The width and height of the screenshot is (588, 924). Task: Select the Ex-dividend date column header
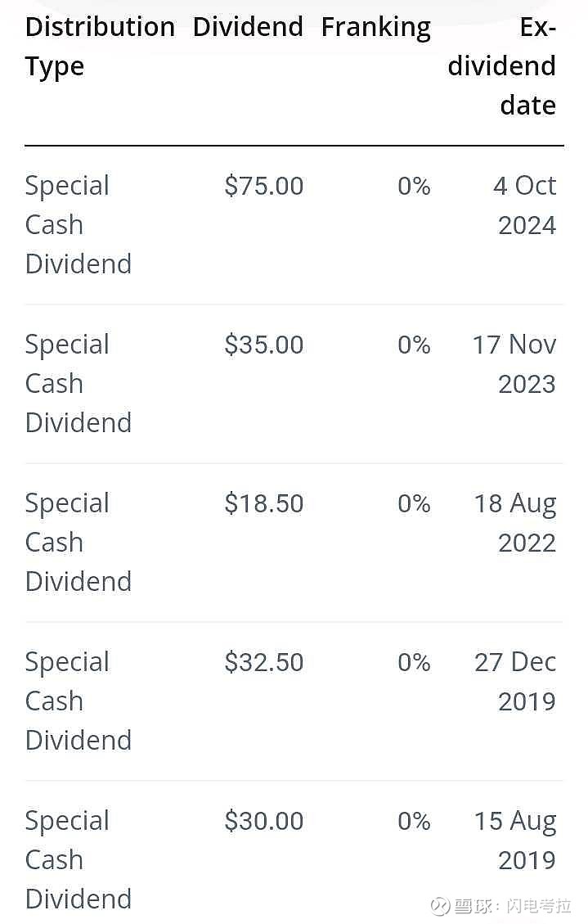[x=501, y=66]
